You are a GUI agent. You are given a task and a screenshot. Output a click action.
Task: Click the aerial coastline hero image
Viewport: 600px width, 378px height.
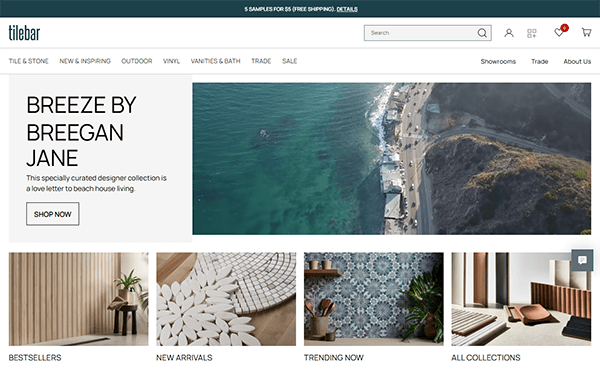[391, 158]
